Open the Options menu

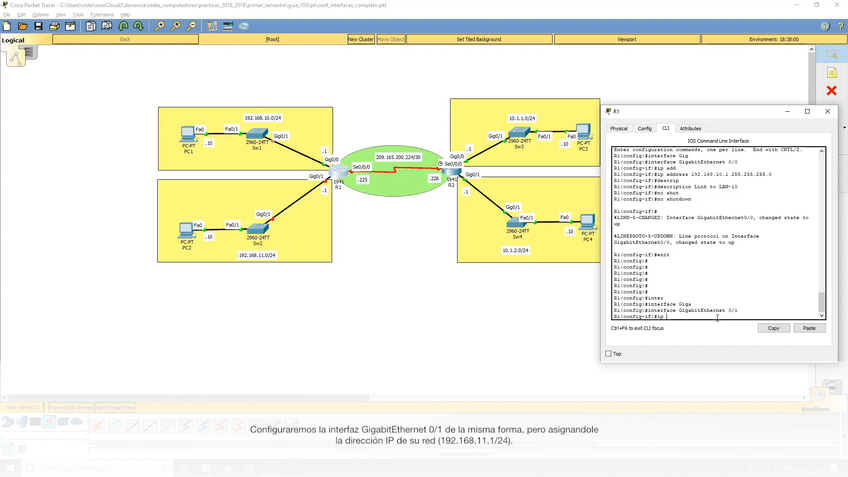point(40,15)
